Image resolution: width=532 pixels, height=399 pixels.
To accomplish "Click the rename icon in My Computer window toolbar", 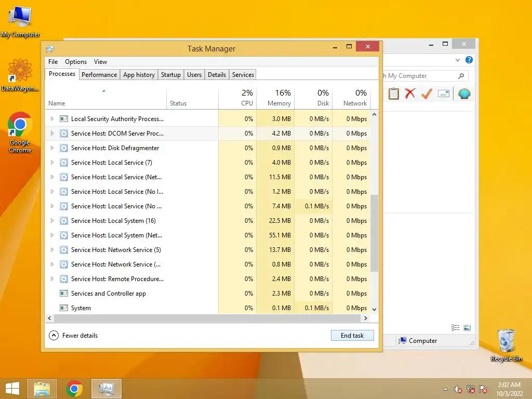I will coord(444,94).
